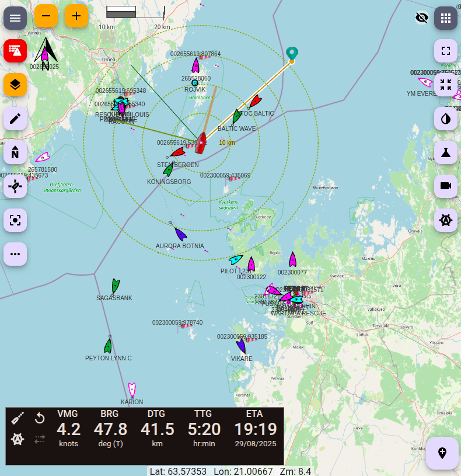Zoom in the chart with plus button
The image size is (461, 476).
click(x=76, y=16)
